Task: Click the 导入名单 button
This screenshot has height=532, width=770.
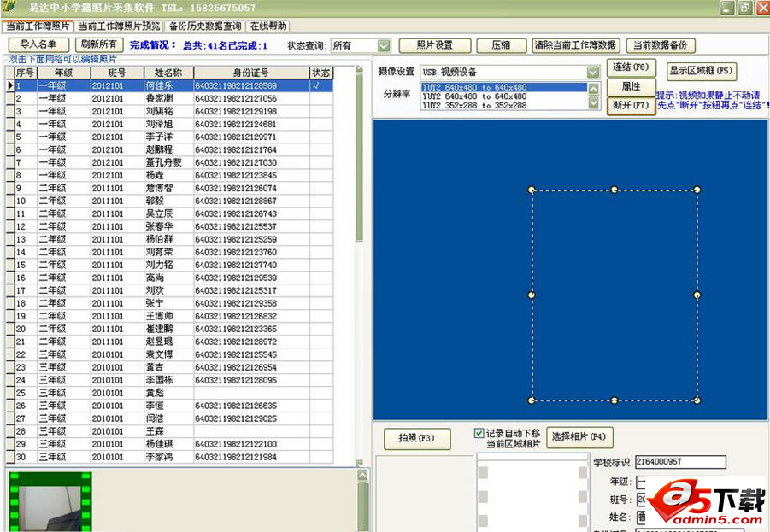Action: tap(38, 45)
